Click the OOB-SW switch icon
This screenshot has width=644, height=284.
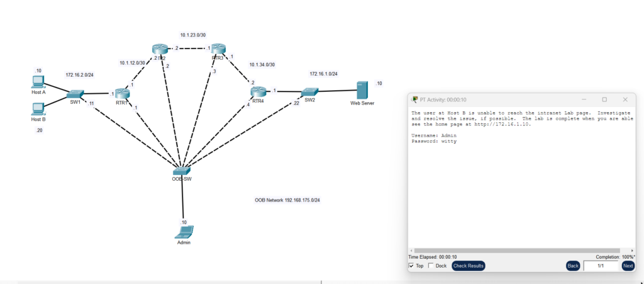[182, 170]
